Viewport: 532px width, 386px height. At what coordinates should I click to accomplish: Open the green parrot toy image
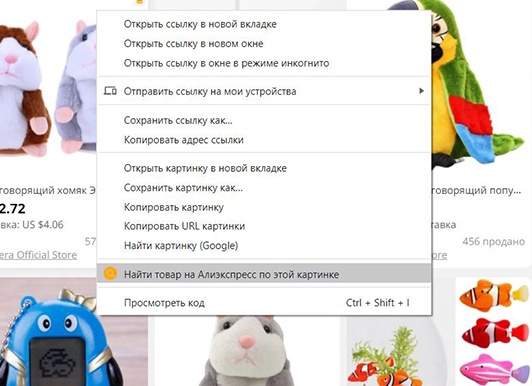tap(478, 85)
